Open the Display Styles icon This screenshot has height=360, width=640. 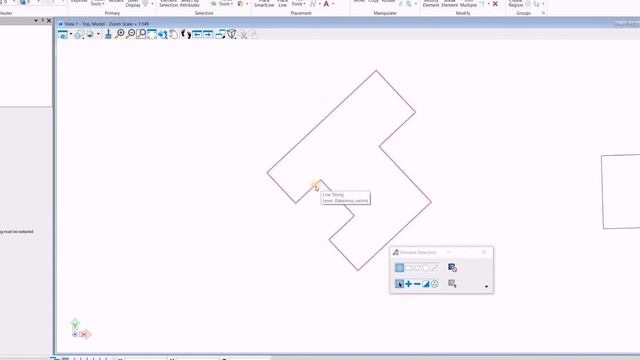click(x=90, y=35)
